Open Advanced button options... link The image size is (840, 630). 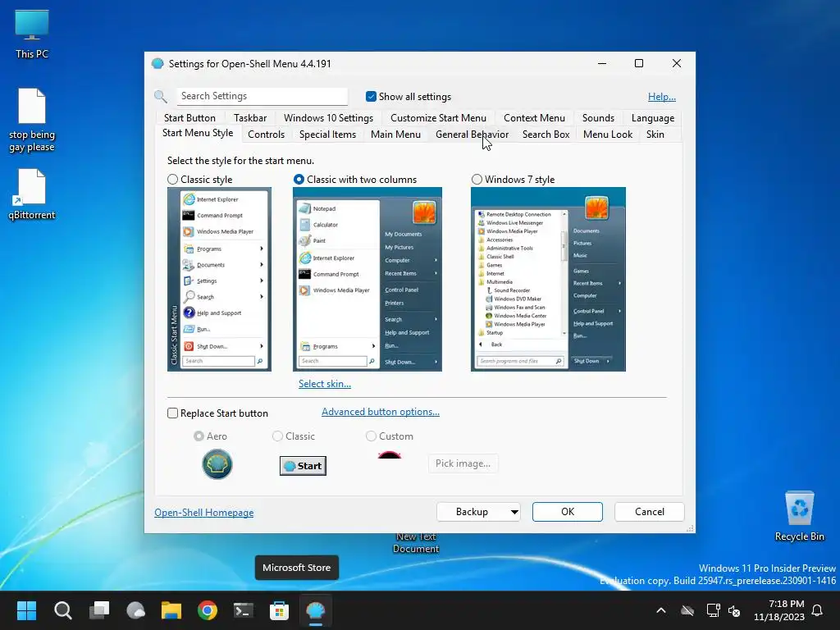(381, 412)
